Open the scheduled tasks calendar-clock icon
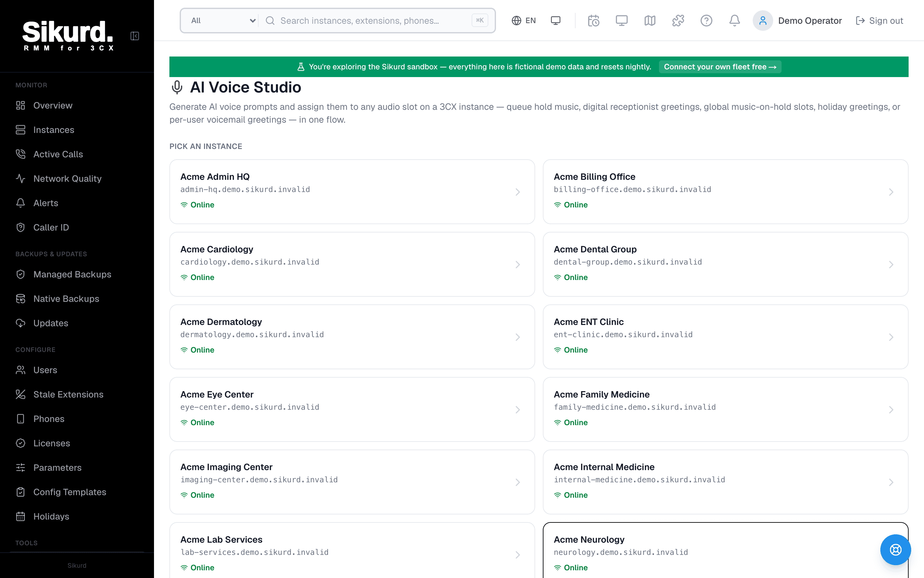This screenshot has width=924, height=578. (x=593, y=21)
